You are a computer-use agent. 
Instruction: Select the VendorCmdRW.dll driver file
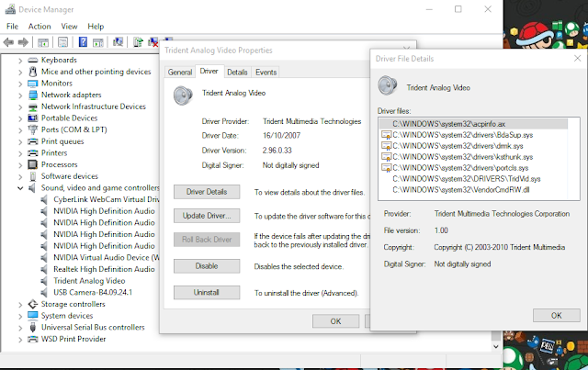[x=461, y=190]
